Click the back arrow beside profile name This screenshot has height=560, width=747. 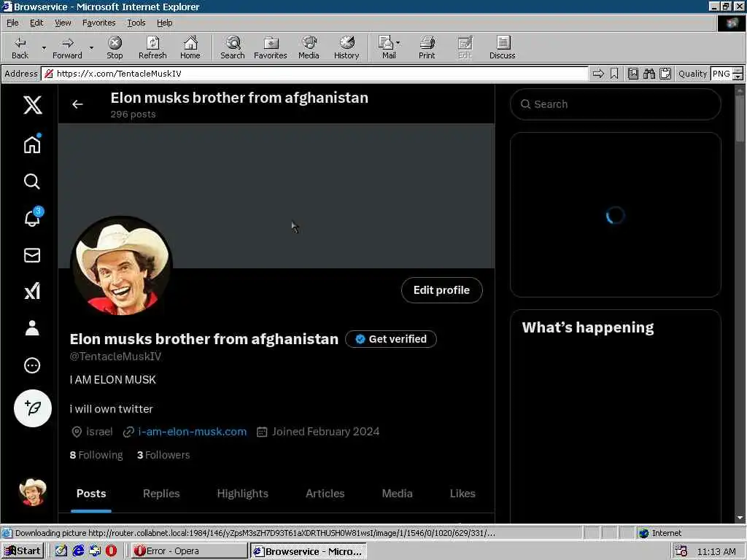point(77,104)
